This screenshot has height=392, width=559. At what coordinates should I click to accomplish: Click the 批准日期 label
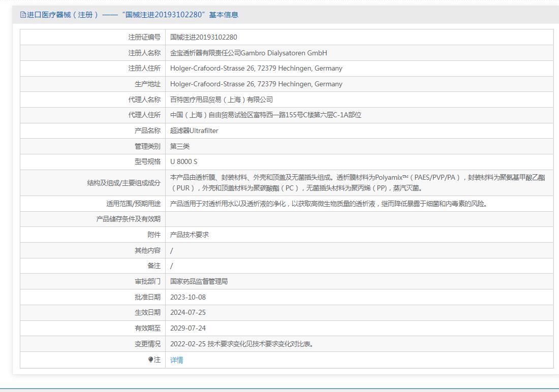pyautogui.click(x=147, y=297)
